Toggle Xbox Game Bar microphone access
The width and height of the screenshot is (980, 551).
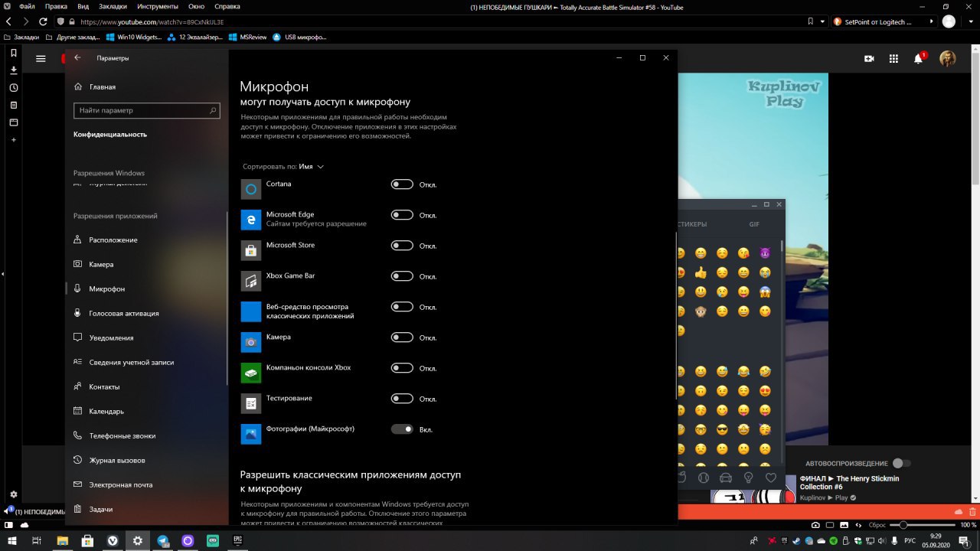[x=402, y=276]
